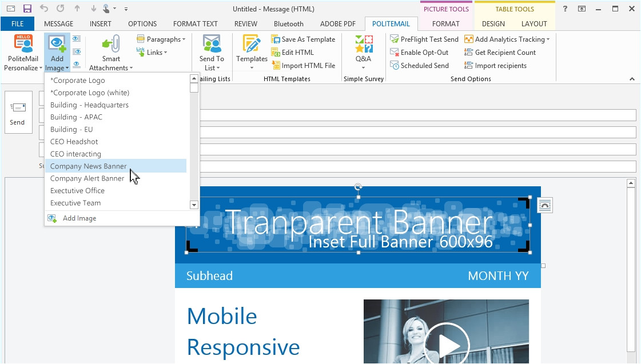Click Import HTML File
Image resolution: width=641 pixels, height=364 pixels.
pyautogui.click(x=303, y=66)
